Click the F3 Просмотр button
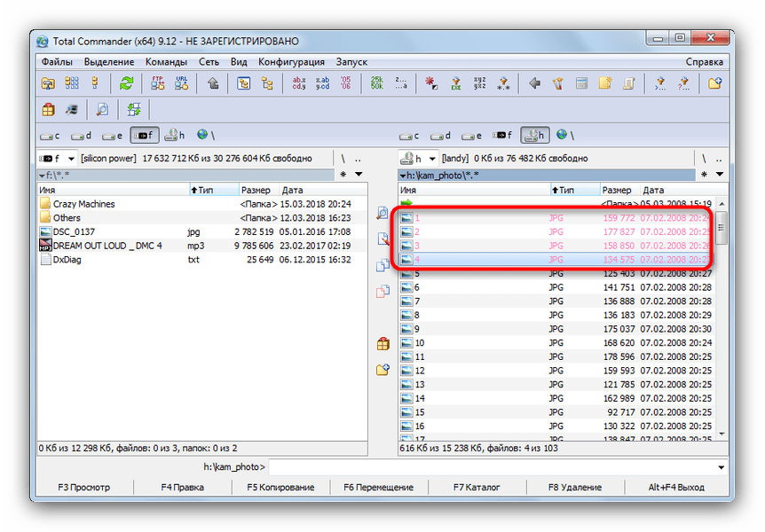765x532 pixels. pyautogui.click(x=84, y=487)
